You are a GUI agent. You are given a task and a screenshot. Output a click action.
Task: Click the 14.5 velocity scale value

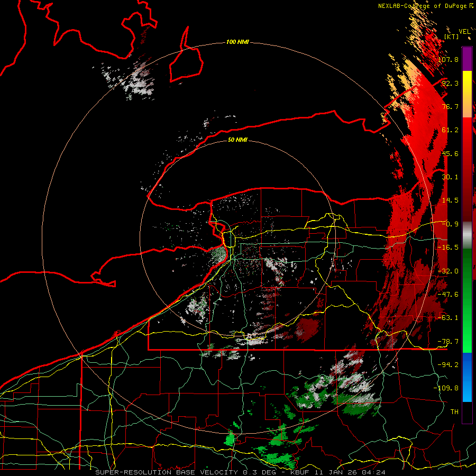[x=450, y=200]
